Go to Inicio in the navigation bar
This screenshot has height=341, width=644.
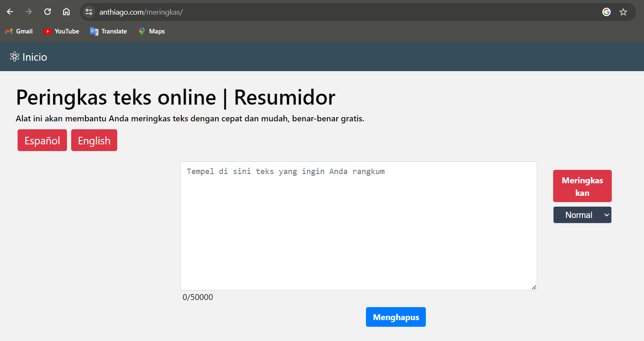34,57
